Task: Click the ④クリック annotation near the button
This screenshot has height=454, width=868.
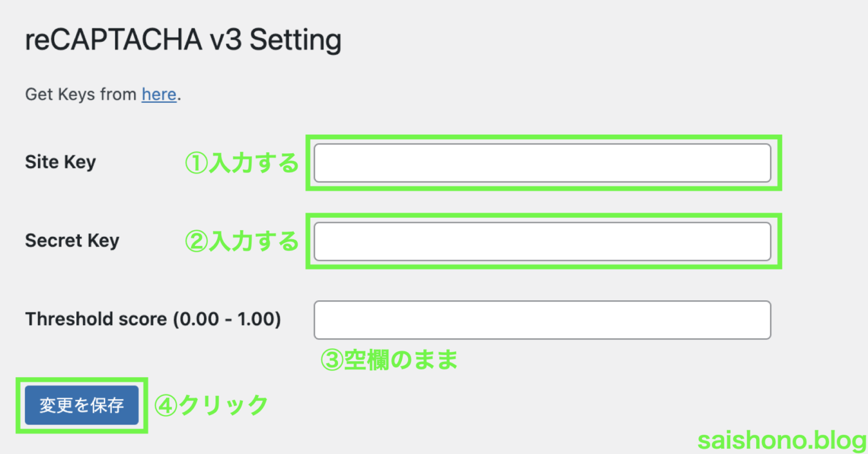Action: [x=211, y=404]
